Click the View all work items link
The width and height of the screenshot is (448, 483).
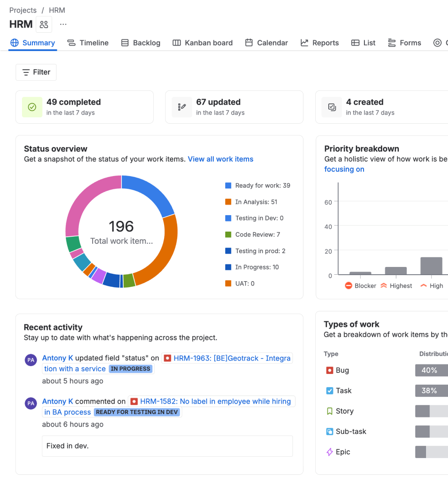click(221, 159)
